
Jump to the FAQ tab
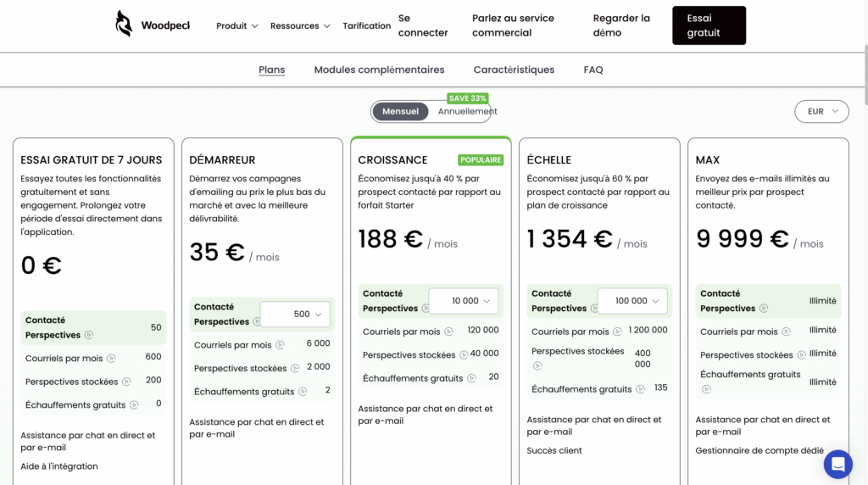coord(593,70)
